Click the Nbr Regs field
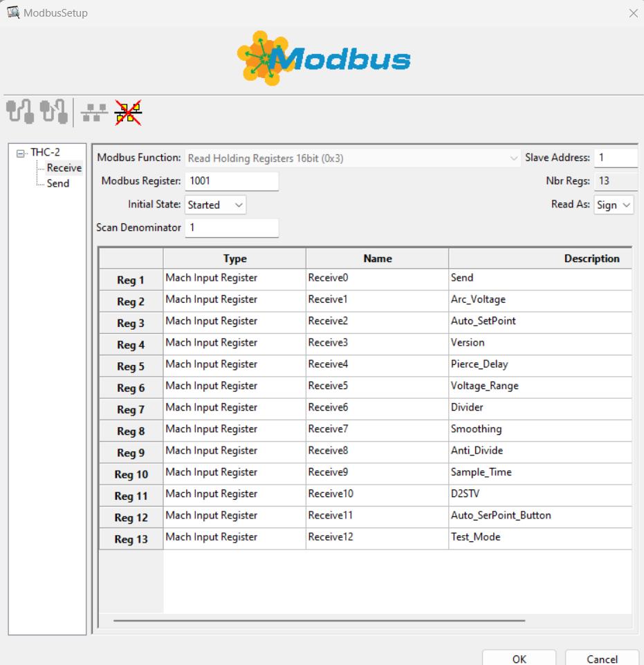644x665 pixels. pyautogui.click(x=616, y=181)
